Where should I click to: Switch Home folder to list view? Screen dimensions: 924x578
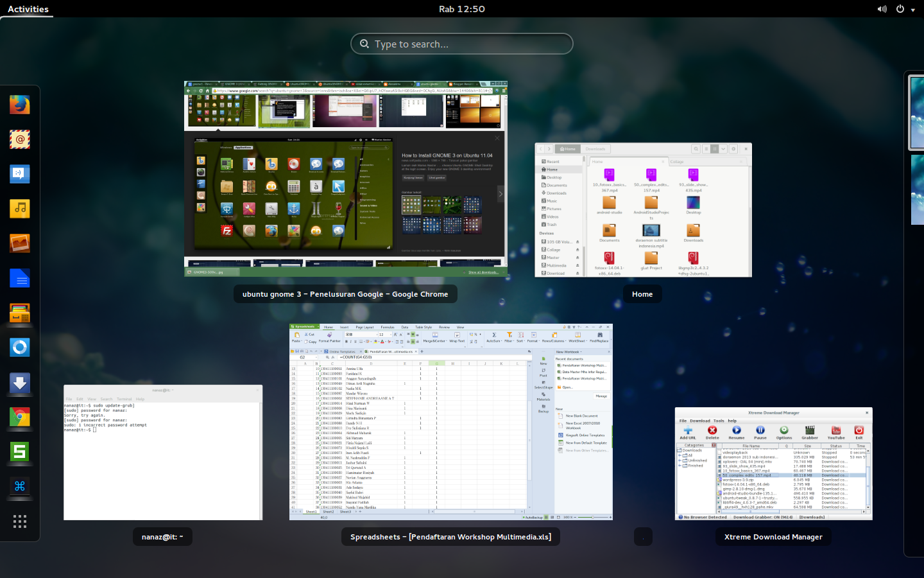point(706,149)
